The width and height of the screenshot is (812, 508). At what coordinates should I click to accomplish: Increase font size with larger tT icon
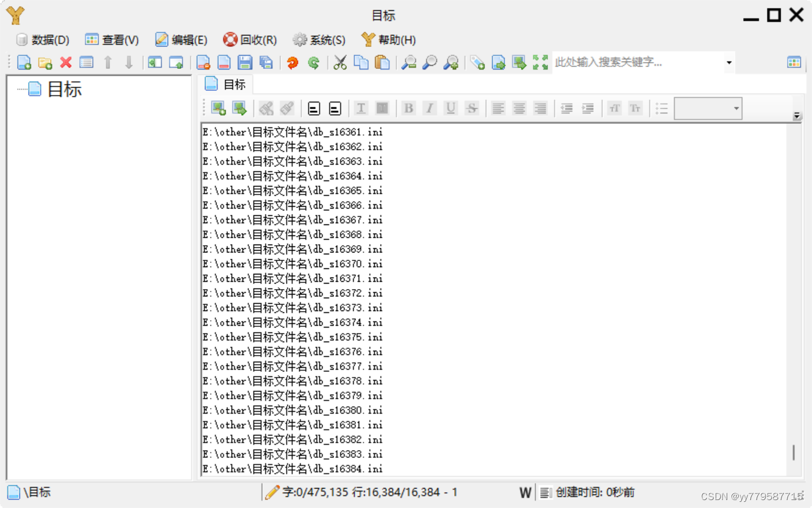point(614,109)
